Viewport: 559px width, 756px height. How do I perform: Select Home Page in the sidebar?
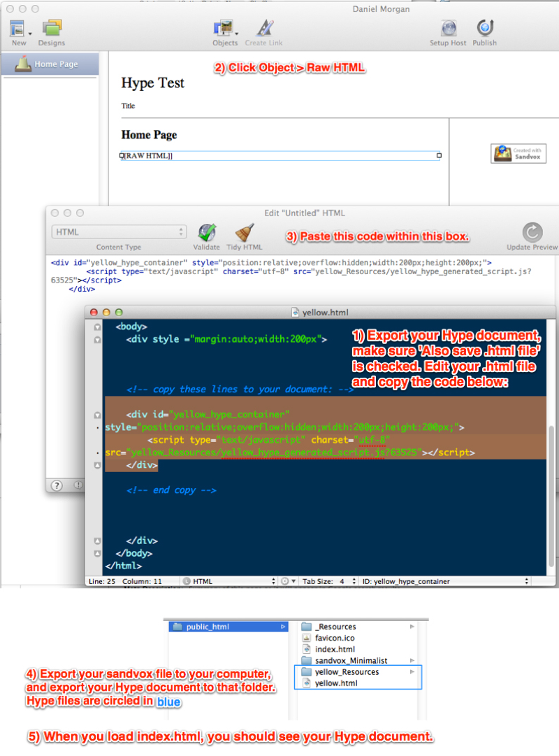tap(50, 64)
